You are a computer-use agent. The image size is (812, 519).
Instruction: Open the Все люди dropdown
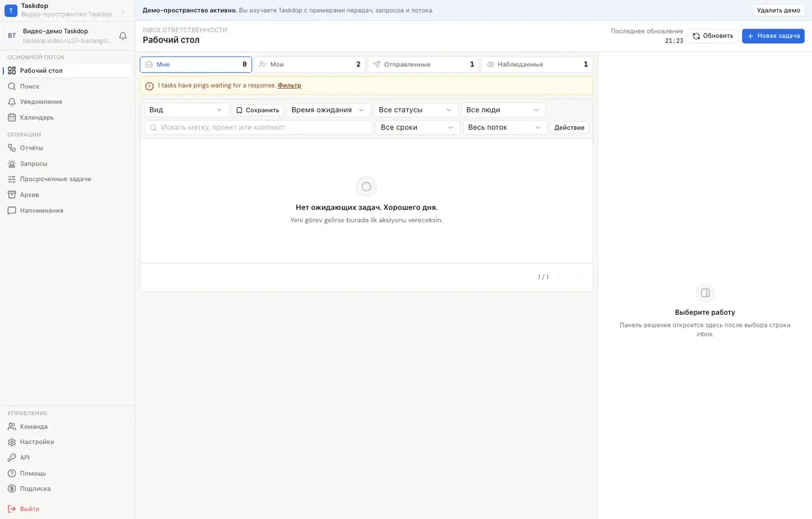(x=503, y=110)
